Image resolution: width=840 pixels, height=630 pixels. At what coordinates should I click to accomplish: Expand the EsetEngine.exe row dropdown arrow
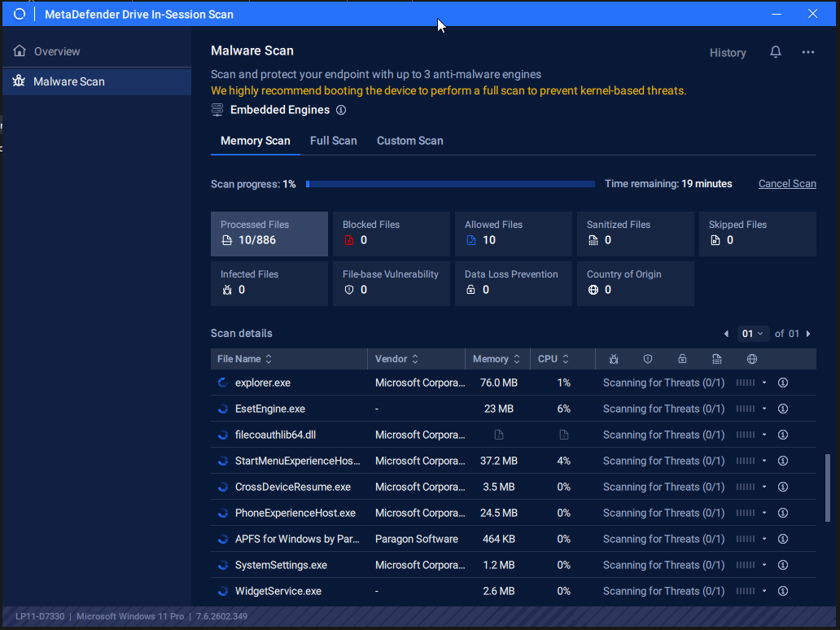pos(764,409)
